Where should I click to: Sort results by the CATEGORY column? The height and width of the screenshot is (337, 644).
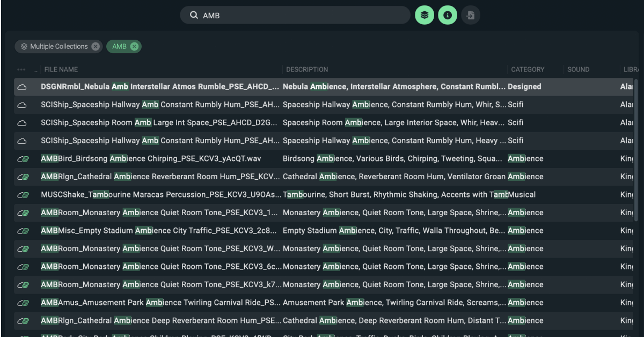click(x=528, y=69)
